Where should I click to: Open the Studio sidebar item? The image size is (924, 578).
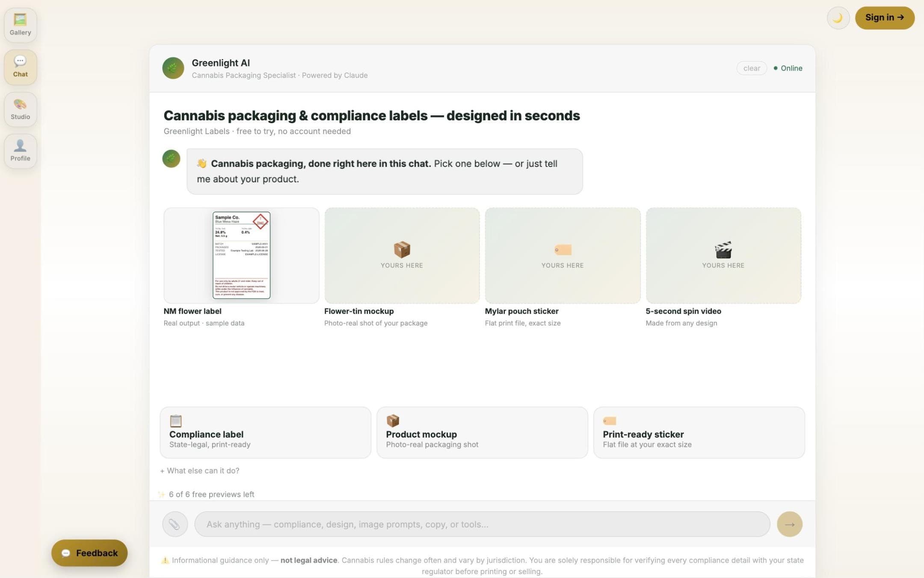point(20,109)
